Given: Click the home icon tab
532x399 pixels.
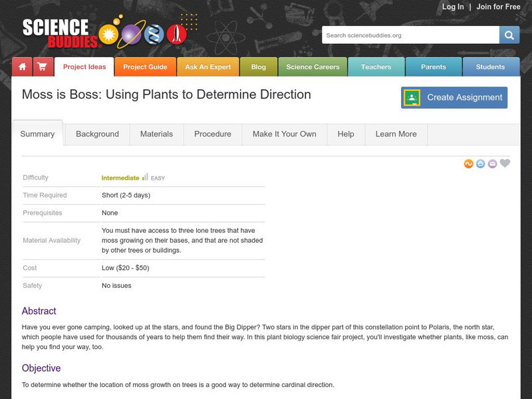Looking at the screenshot, I should tap(22, 67).
